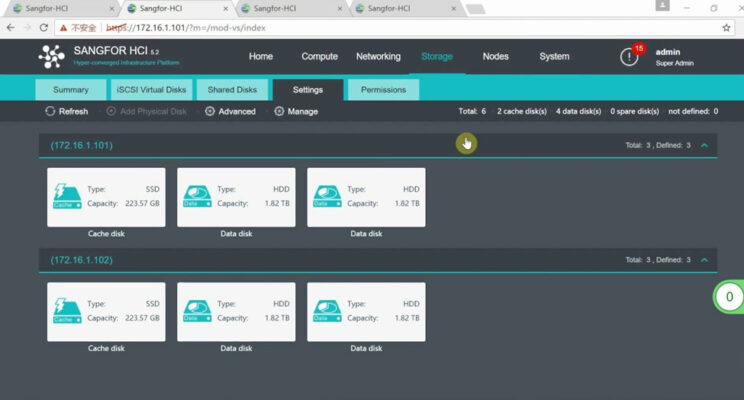Viewport: 744px width, 400px height.
Task: Click the Refresh circular arrow icon
Action: [x=50, y=111]
